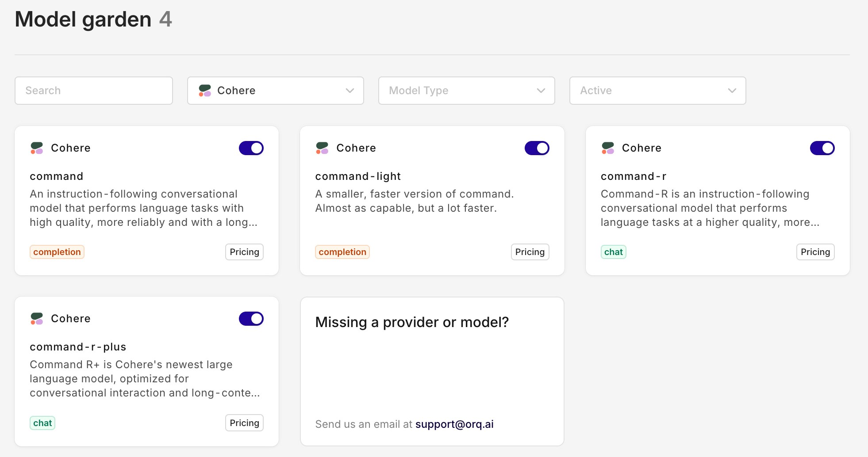This screenshot has width=868, height=457.
Task: Show Pricing for the command model
Action: coord(244,252)
